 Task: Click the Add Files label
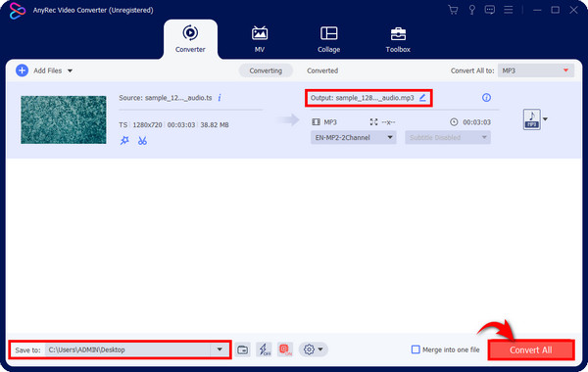point(48,70)
